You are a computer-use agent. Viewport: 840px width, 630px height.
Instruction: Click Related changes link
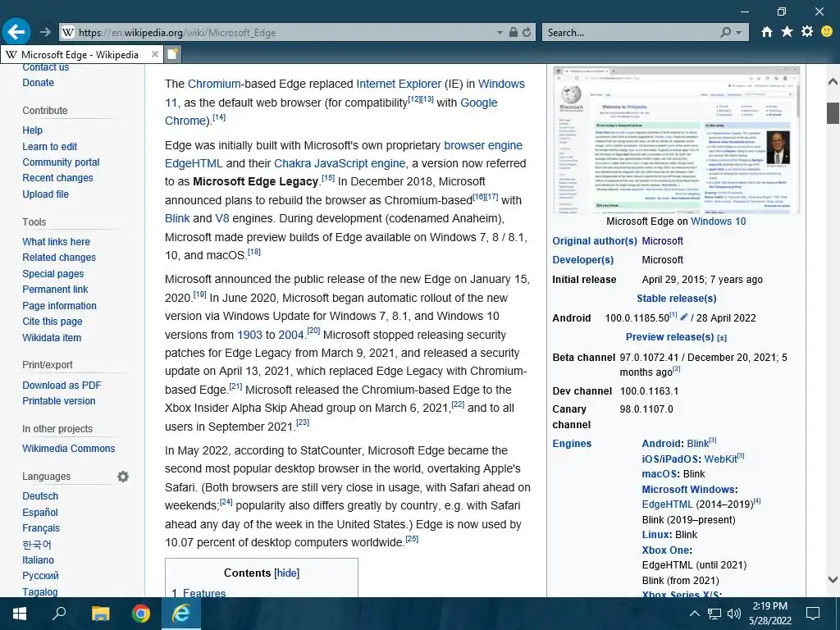tap(59, 257)
